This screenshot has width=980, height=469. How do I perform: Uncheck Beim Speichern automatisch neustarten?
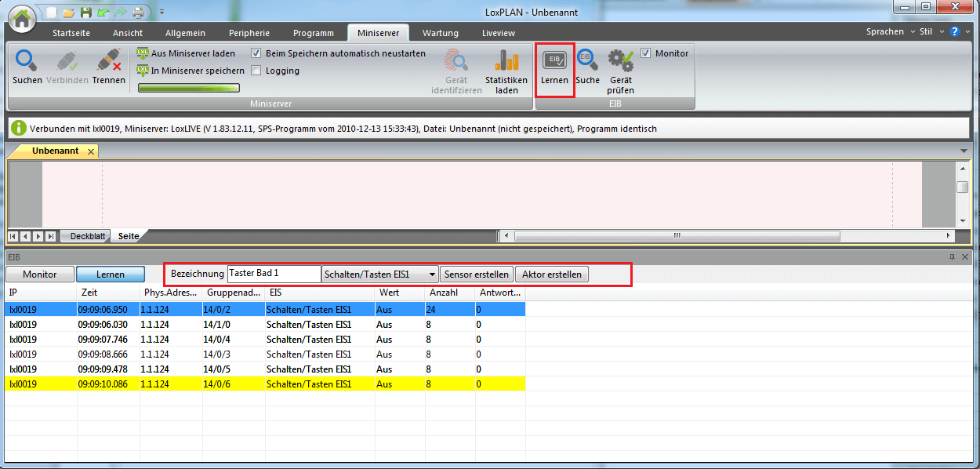pyautogui.click(x=256, y=53)
